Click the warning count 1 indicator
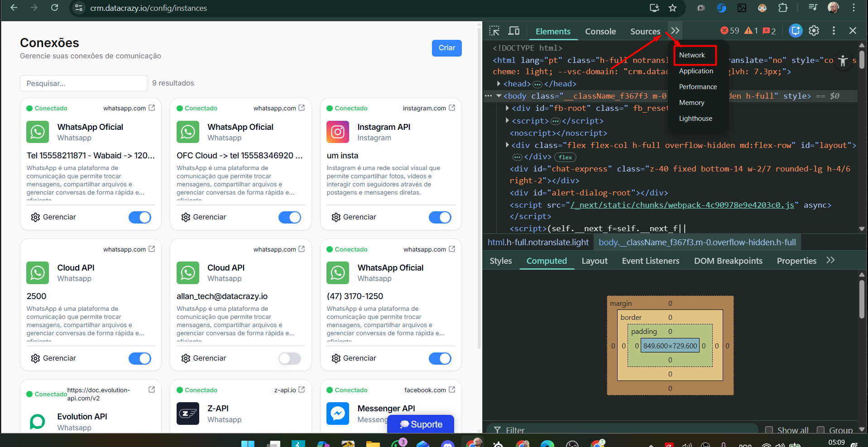 751,31
